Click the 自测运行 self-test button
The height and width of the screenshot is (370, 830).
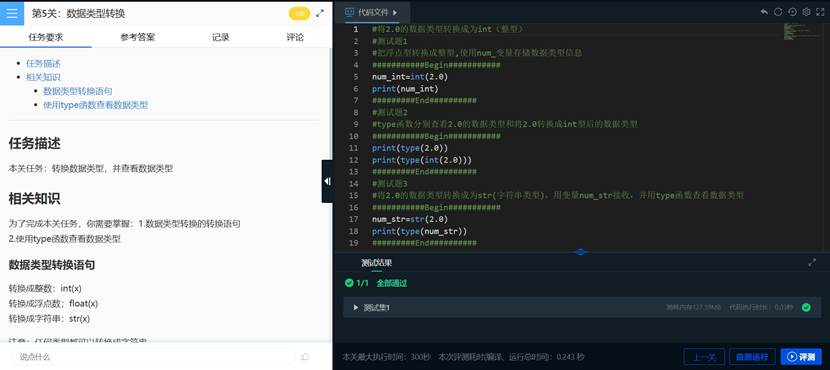tap(752, 357)
